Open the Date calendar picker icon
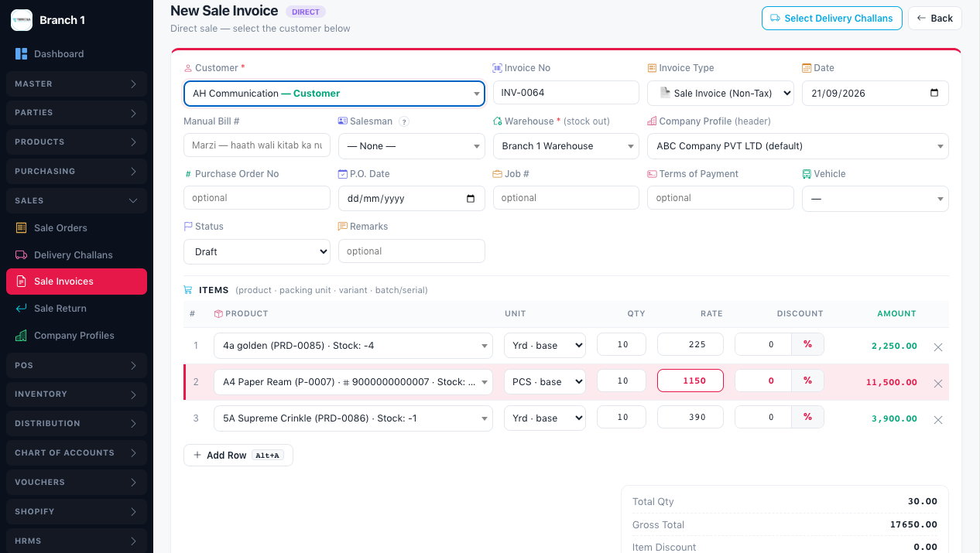The width and height of the screenshot is (980, 553). pyautogui.click(x=934, y=93)
